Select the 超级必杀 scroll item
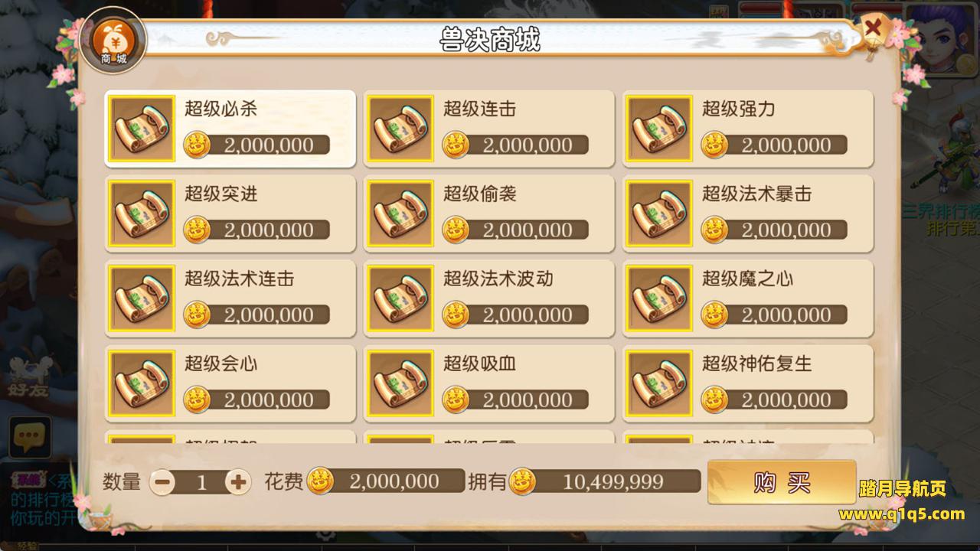Image resolution: width=980 pixels, height=551 pixels. point(230,129)
